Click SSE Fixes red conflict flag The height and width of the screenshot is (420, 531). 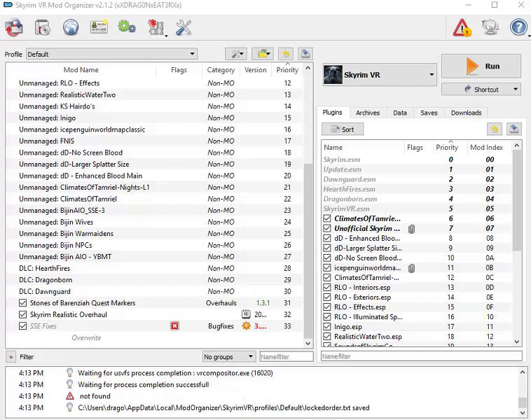[174, 326]
